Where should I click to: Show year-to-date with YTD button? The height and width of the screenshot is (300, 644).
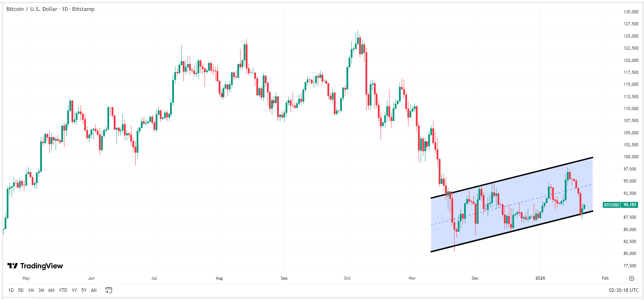tap(63, 290)
